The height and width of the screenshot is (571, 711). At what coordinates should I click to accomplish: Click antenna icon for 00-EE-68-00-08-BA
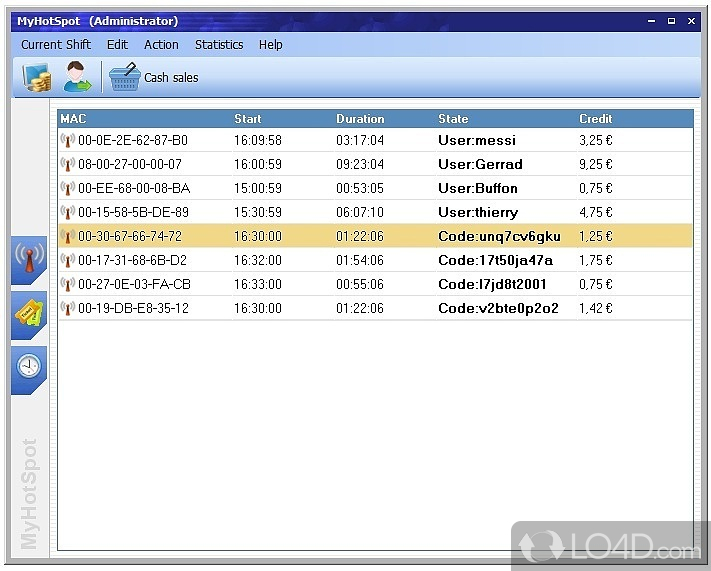(68, 188)
